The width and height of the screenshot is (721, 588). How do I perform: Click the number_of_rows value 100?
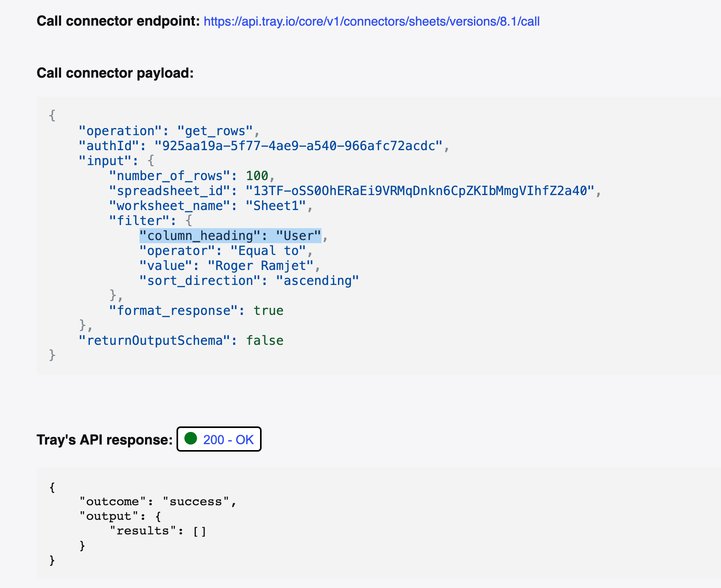(257, 176)
